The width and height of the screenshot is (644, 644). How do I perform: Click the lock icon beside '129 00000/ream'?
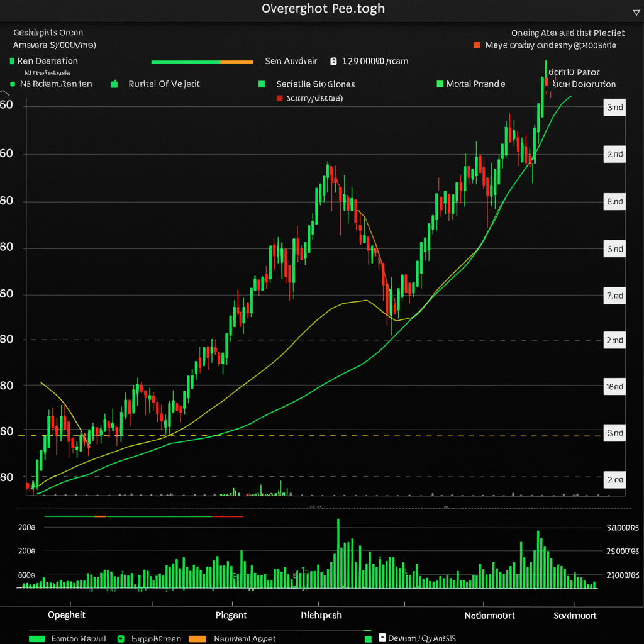[333, 61]
